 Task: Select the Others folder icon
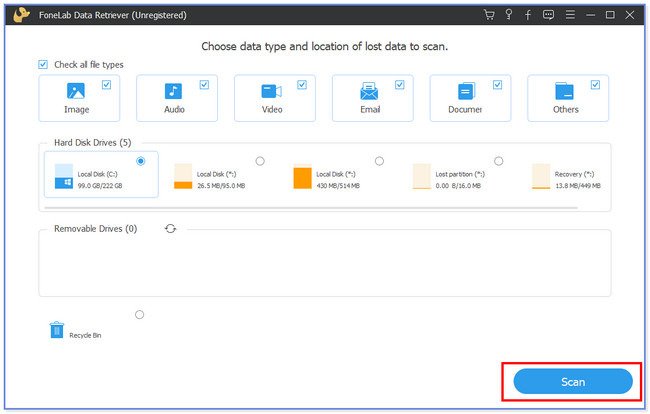pyautogui.click(x=564, y=91)
